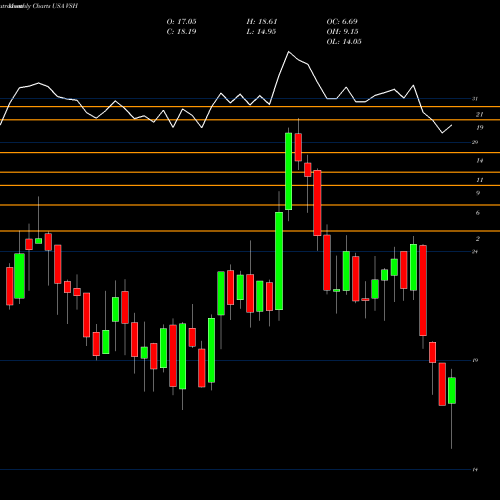Click the axis label 6
The width and height of the screenshot is (500, 500).
pyautogui.click(x=478, y=213)
